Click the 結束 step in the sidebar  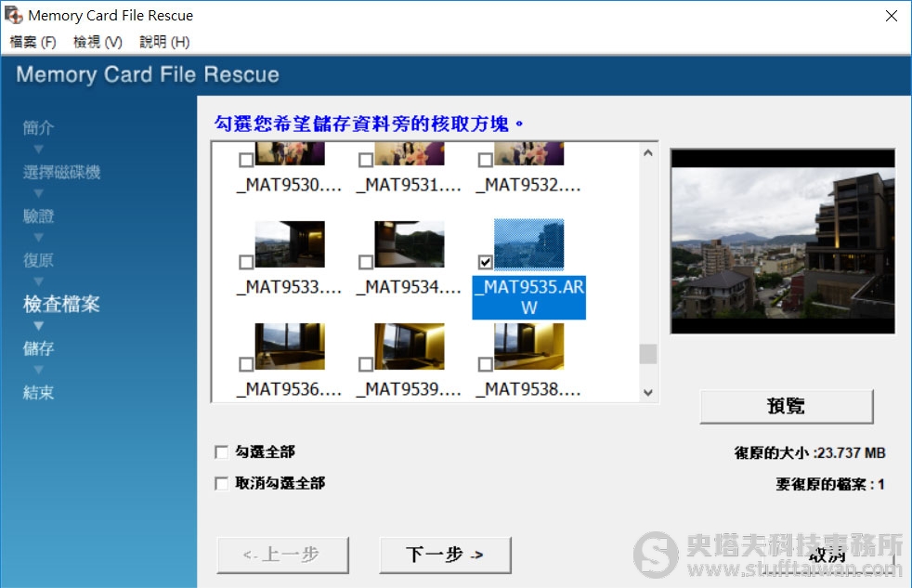coord(38,393)
